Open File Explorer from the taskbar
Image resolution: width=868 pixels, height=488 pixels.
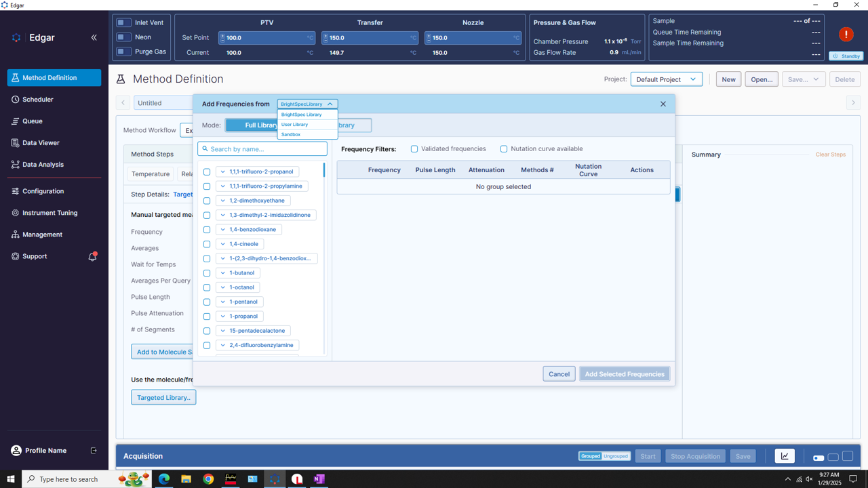(186, 479)
